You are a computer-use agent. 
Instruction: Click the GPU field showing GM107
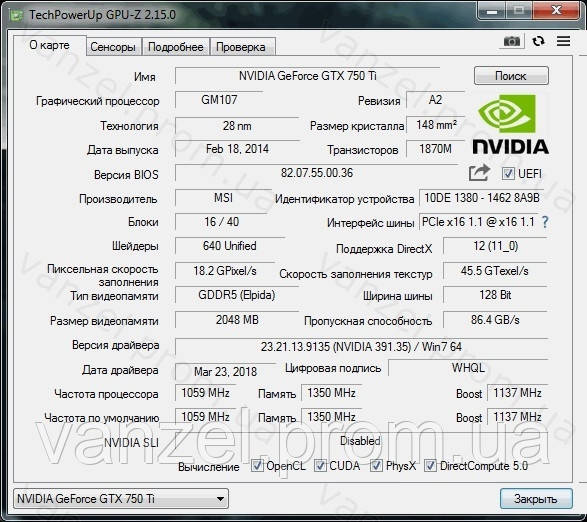tap(219, 100)
